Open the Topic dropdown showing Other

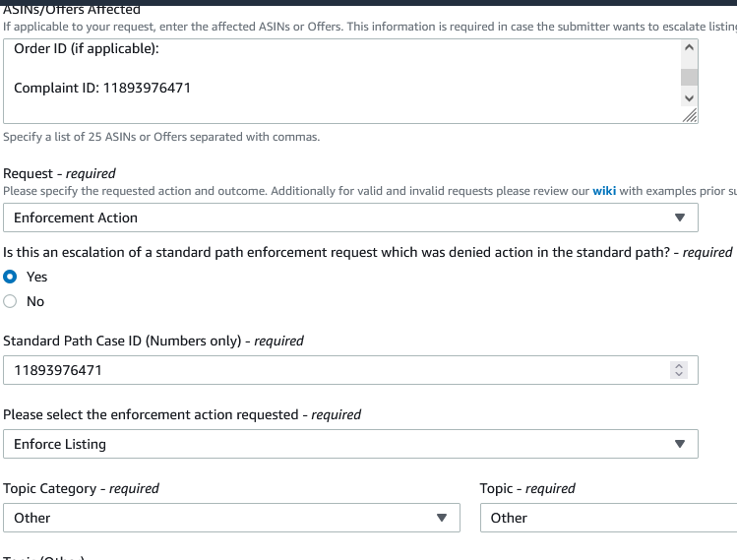pyautogui.click(x=608, y=518)
